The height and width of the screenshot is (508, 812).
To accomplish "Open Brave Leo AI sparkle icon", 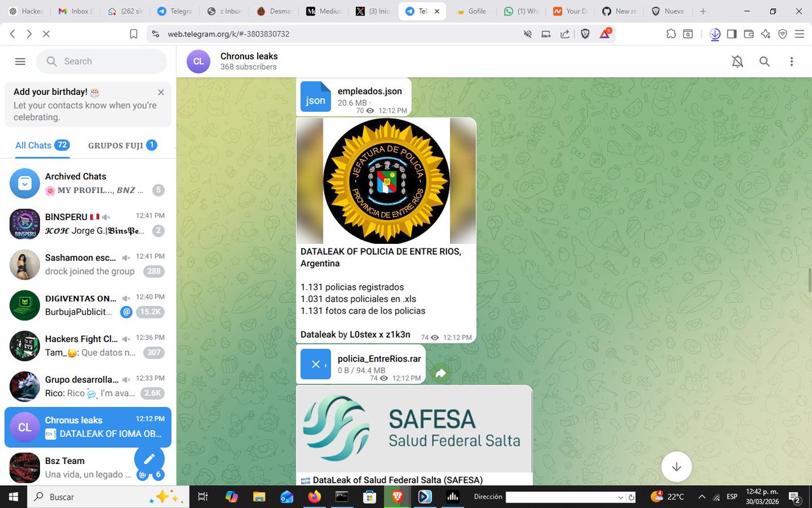I will [766, 34].
